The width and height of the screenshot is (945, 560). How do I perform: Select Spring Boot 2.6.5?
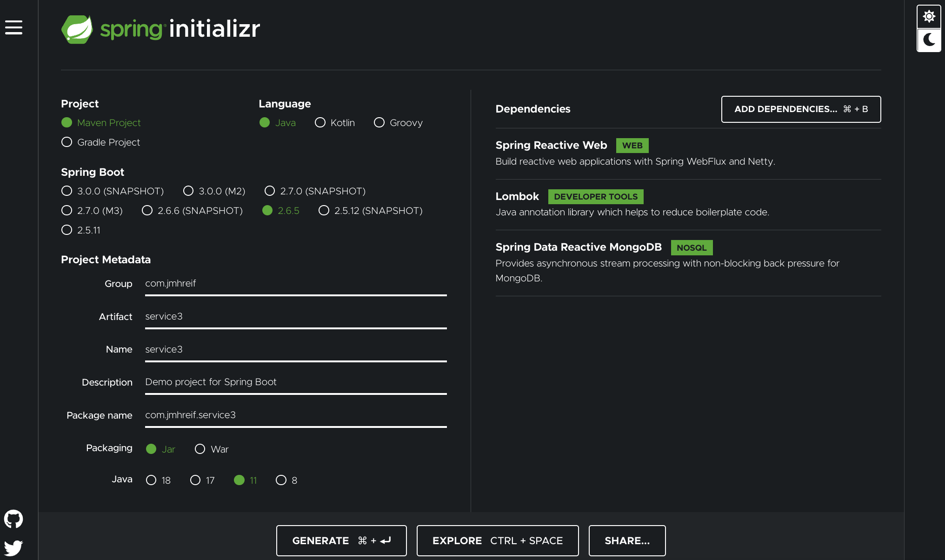tap(281, 211)
